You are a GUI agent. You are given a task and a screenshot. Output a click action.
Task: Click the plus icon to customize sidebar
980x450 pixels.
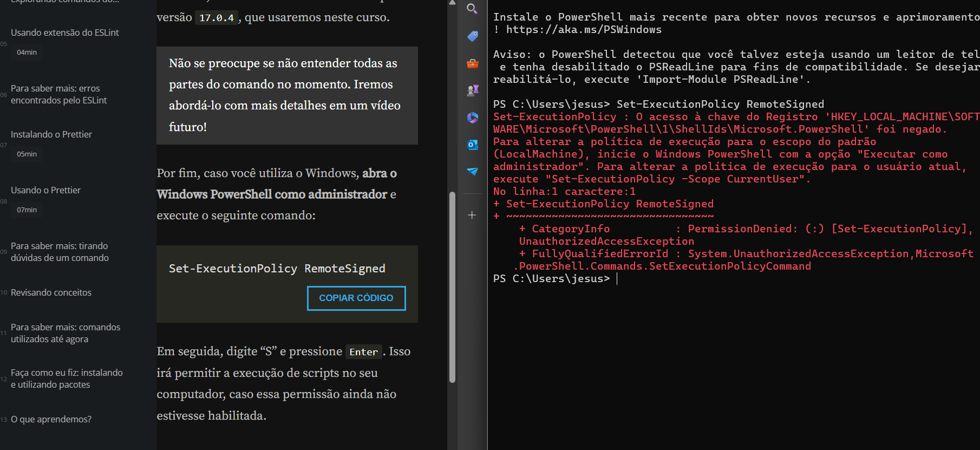coord(472,215)
